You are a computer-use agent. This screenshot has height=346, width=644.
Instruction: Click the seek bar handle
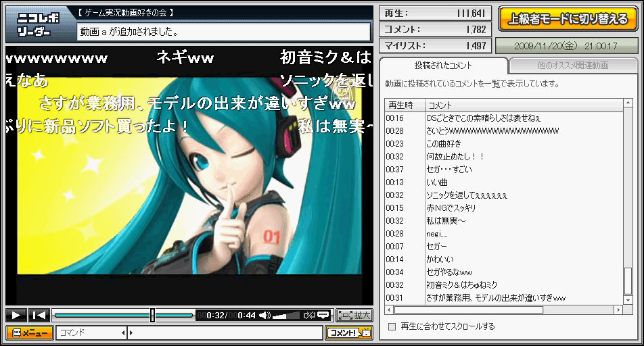point(152,315)
